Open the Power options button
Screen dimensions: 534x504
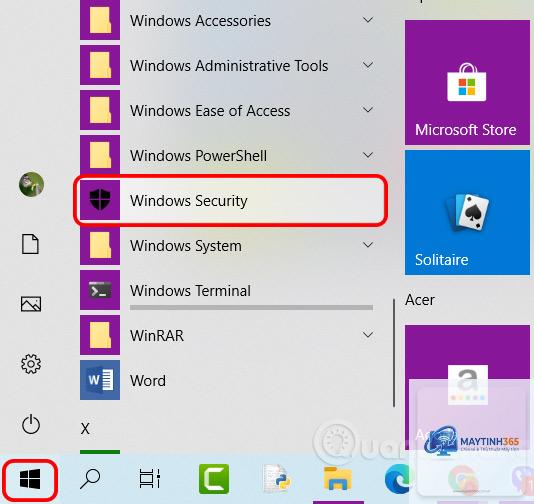(31, 424)
